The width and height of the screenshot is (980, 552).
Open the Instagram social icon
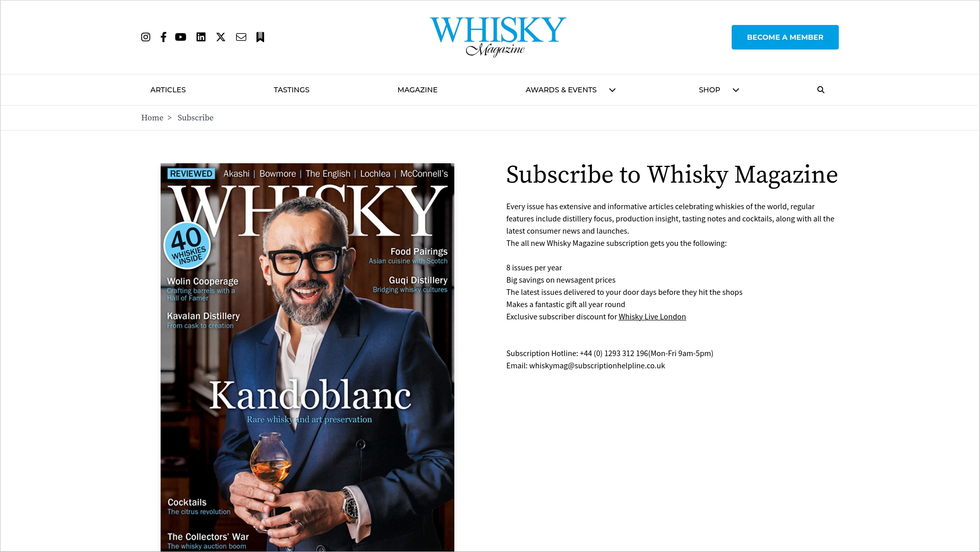coord(146,37)
